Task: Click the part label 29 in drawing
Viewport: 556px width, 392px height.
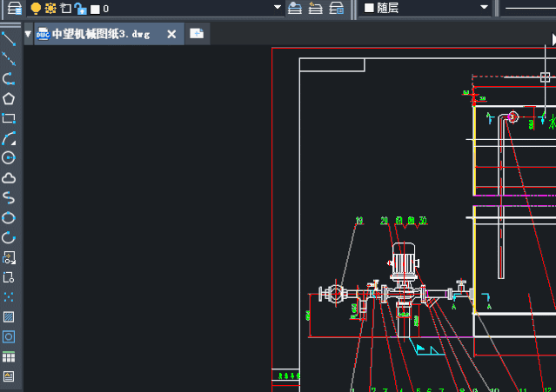Action: tap(384, 221)
